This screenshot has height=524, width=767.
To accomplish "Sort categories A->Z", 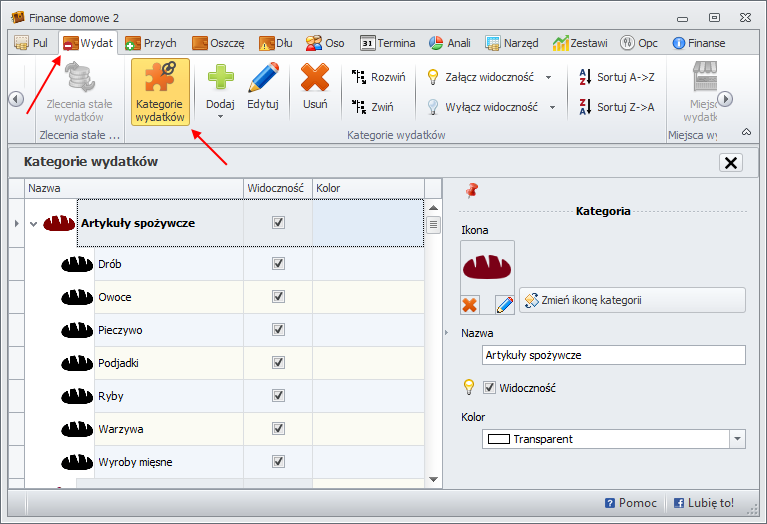I will 617,77.
